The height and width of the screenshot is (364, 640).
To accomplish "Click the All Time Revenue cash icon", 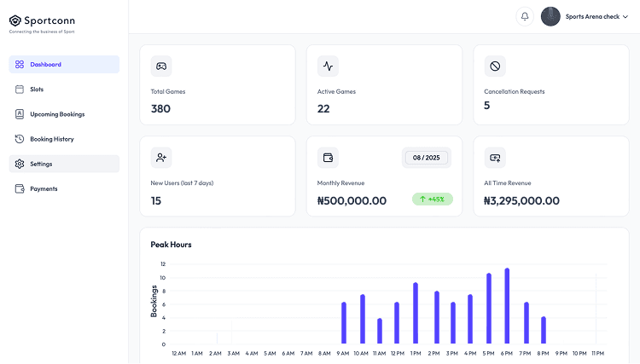I will [495, 158].
